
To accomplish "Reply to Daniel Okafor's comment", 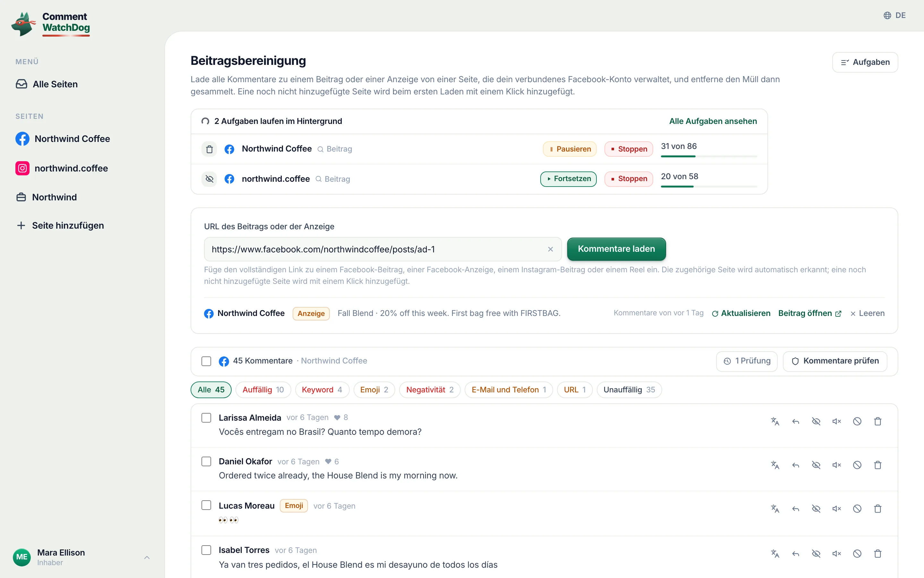I will [x=795, y=465].
